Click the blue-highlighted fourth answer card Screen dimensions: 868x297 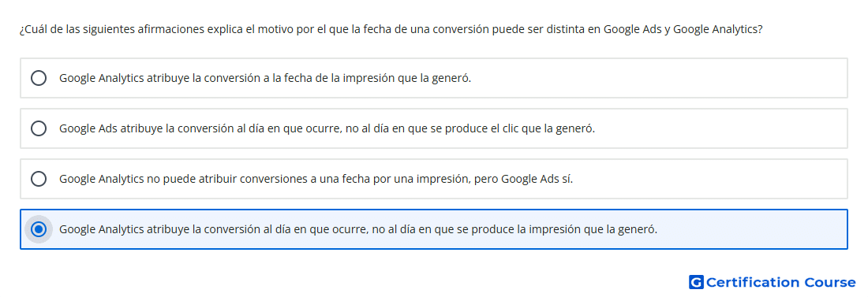point(434,229)
